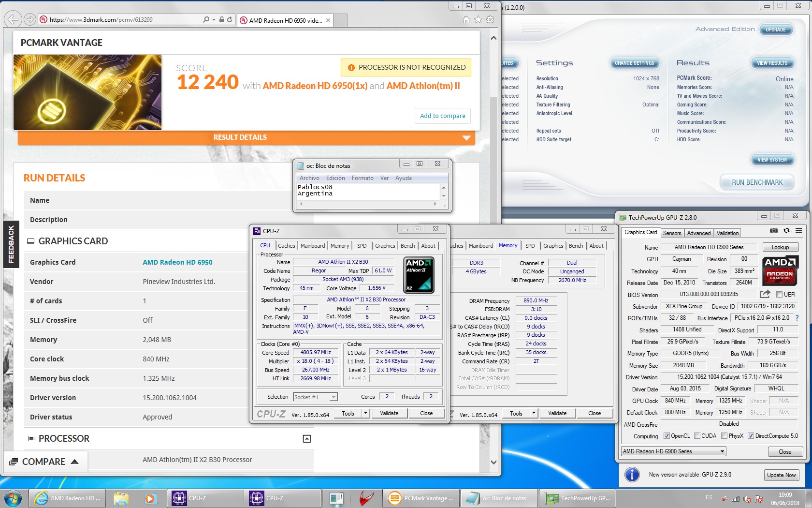Click the security lock icon in address bar
Image resolution: width=812 pixels, height=508 pixels.
pyautogui.click(x=221, y=20)
